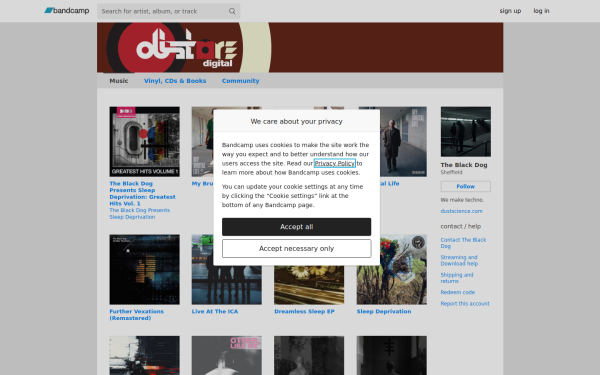The height and width of the screenshot is (375, 600).
Task: Open the Community tab
Action: (240, 81)
